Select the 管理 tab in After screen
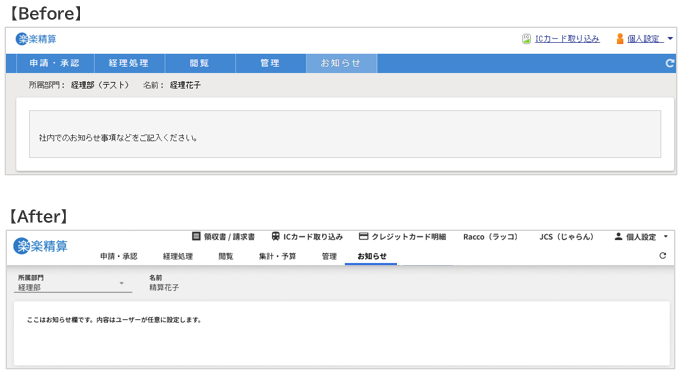Viewport: 680px width, 374px height. [x=329, y=256]
